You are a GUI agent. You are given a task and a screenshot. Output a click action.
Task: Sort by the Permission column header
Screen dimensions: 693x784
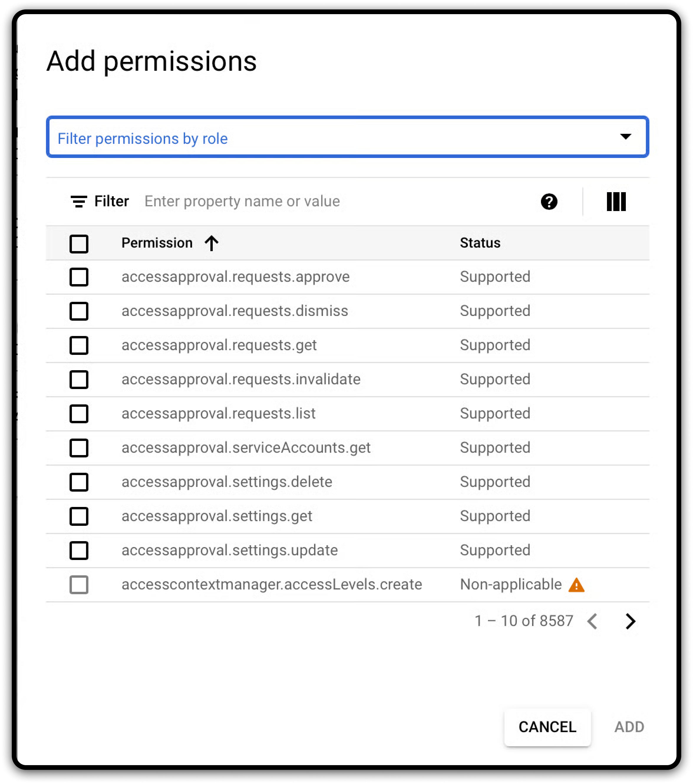pyautogui.click(x=157, y=243)
